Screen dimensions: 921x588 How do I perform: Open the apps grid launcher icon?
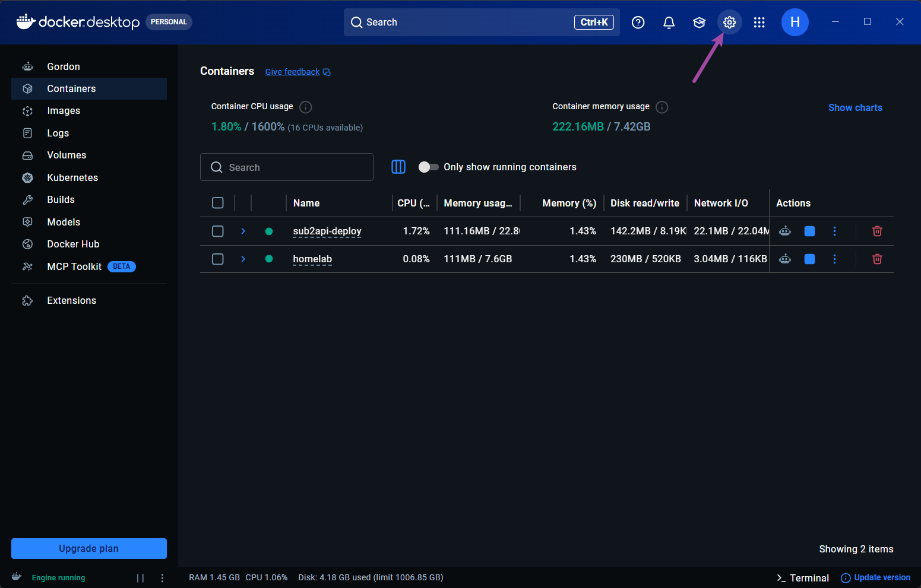click(x=759, y=23)
